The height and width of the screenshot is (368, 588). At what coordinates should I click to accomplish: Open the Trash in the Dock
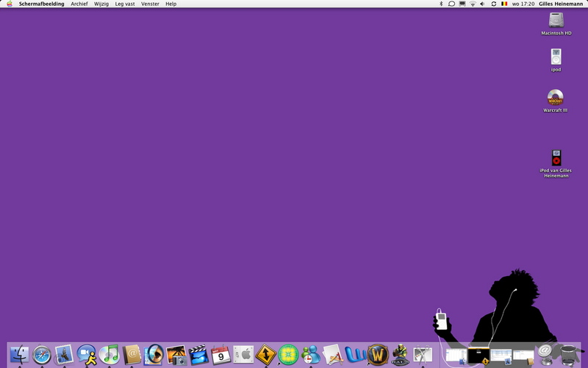tap(568, 354)
